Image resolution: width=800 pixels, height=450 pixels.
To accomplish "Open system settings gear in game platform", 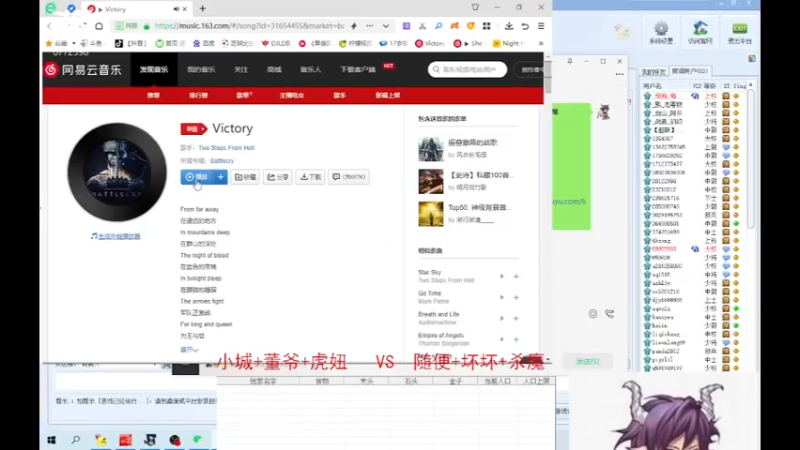I will 661,32.
